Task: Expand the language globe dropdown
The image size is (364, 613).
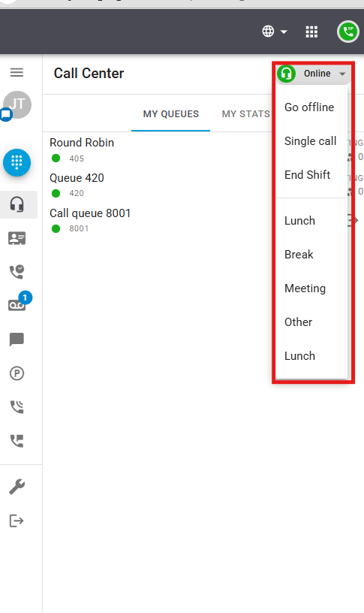Action: (275, 32)
